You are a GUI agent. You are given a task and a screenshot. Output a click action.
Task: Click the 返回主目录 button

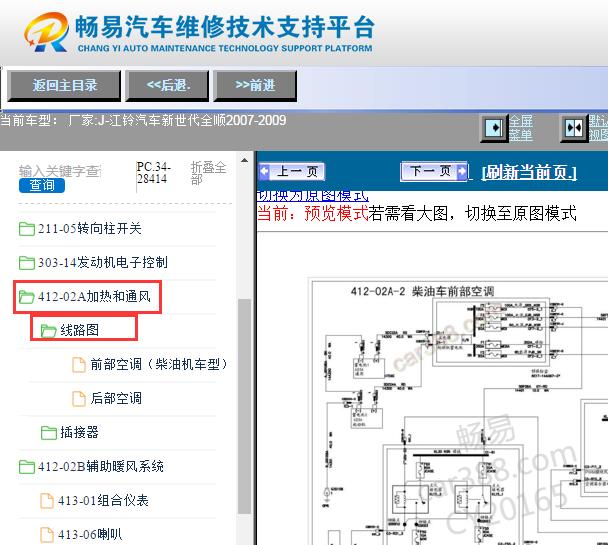pyautogui.click(x=64, y=86)
